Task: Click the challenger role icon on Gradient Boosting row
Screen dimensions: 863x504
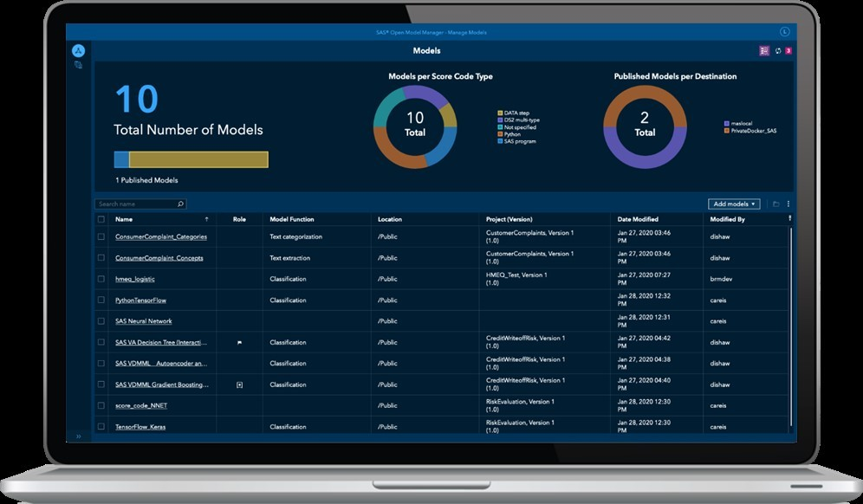Action: (x=239, y=385)
